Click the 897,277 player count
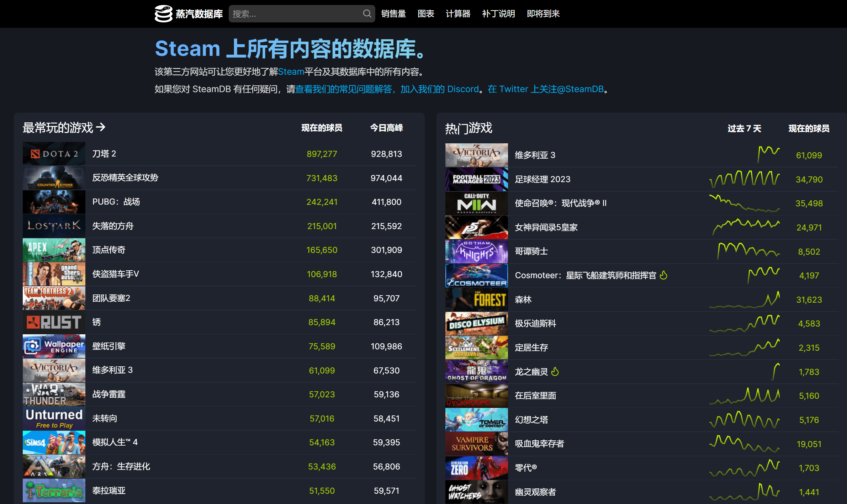This screenshot has width=847, height=504. pyautogui.click(x=322, y=154)
